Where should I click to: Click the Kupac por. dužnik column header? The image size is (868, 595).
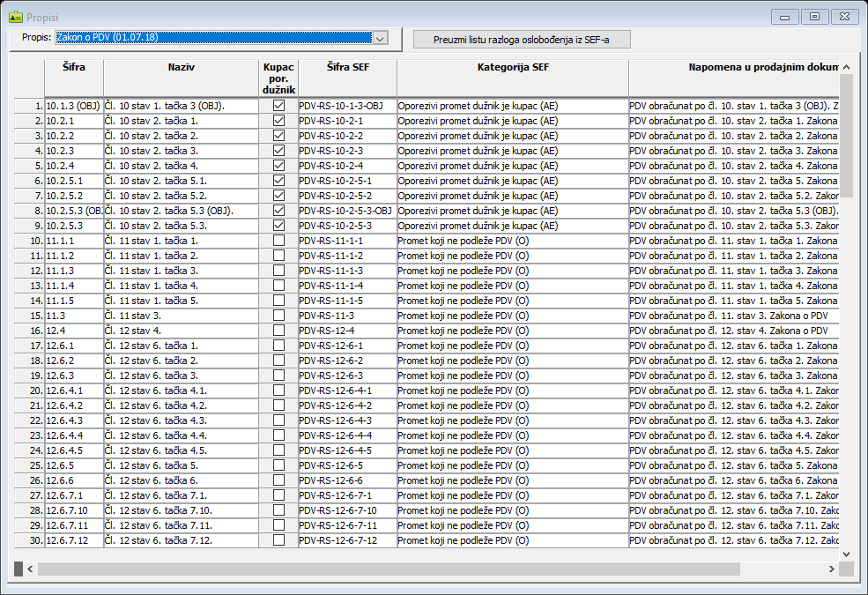pos(278,78)
